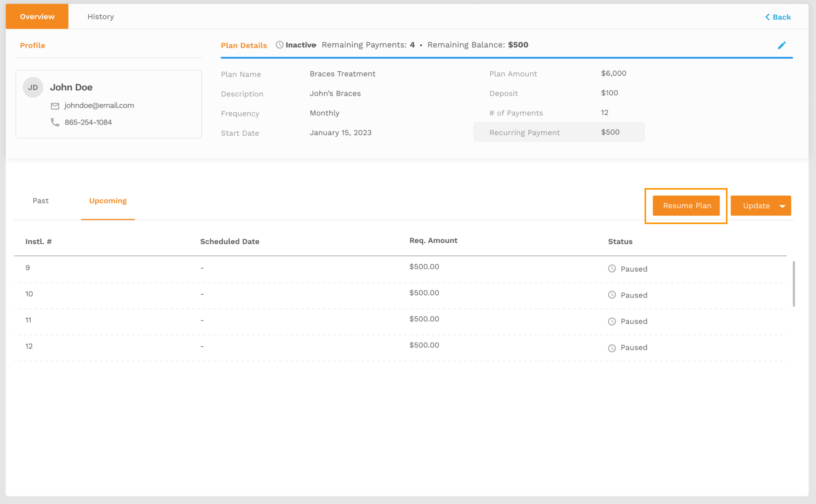This screenshot has height=504, width=816.
Task: Click the JD avatar circle
Action: click(x=33, y=87)
